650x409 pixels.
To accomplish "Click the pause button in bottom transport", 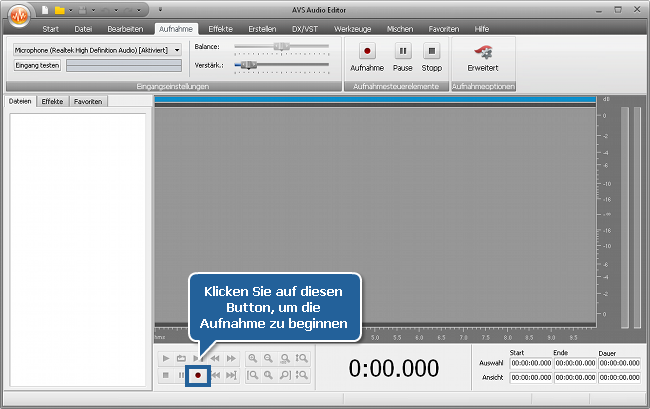I will (x=181, y=375).
